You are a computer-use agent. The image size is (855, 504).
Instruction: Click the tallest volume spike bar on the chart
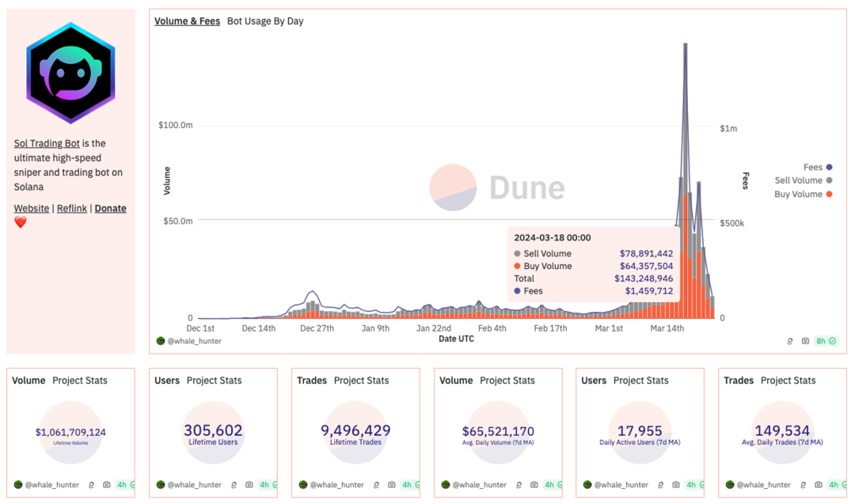684,158
